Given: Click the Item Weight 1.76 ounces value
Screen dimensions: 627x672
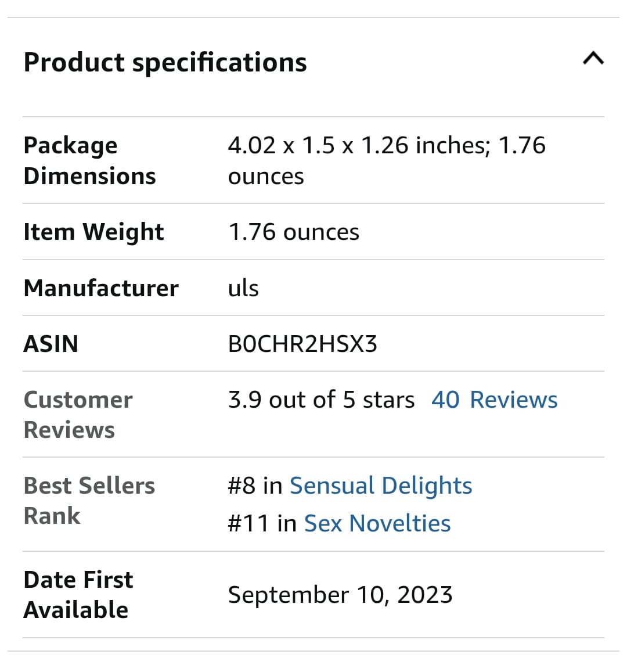Looking at the screenshot, I should (x=294, y=232).
